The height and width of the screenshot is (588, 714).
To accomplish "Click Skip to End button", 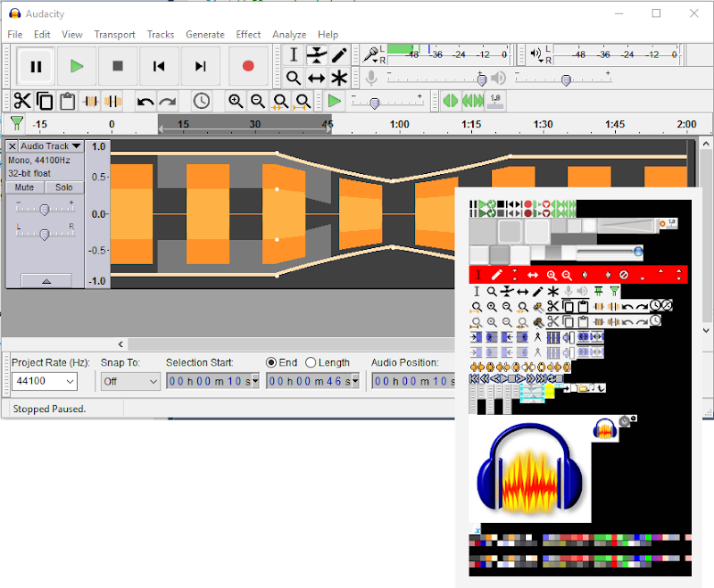I will pyautogui.click(x=200, y=66).
